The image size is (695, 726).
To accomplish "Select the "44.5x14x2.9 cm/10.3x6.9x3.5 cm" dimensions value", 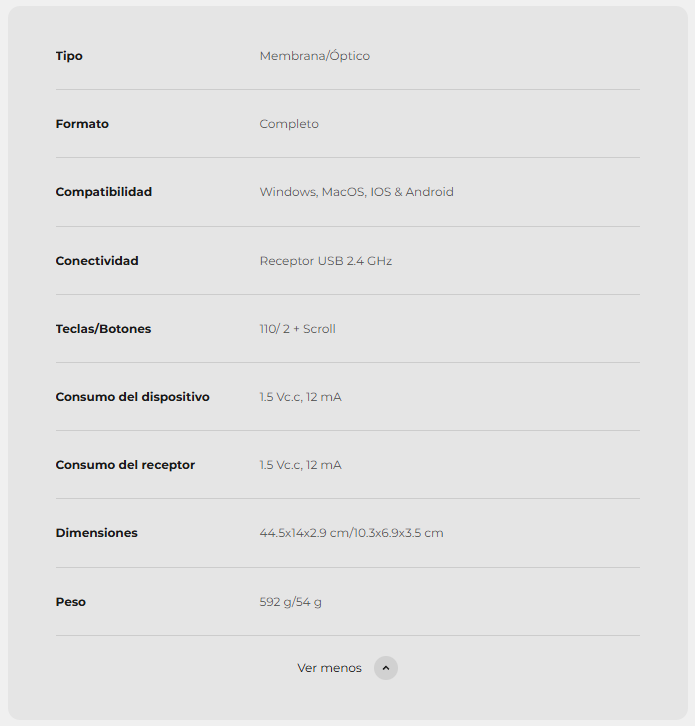I will point(351,533).
